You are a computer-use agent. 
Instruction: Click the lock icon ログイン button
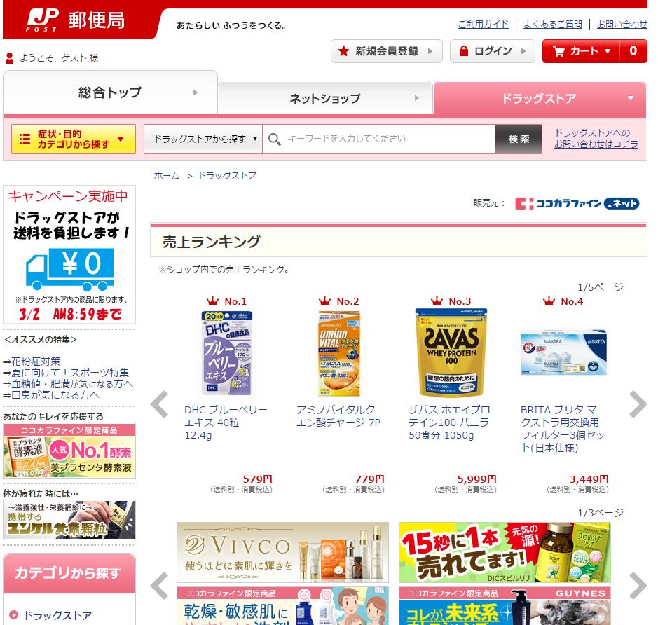[493, 51]
